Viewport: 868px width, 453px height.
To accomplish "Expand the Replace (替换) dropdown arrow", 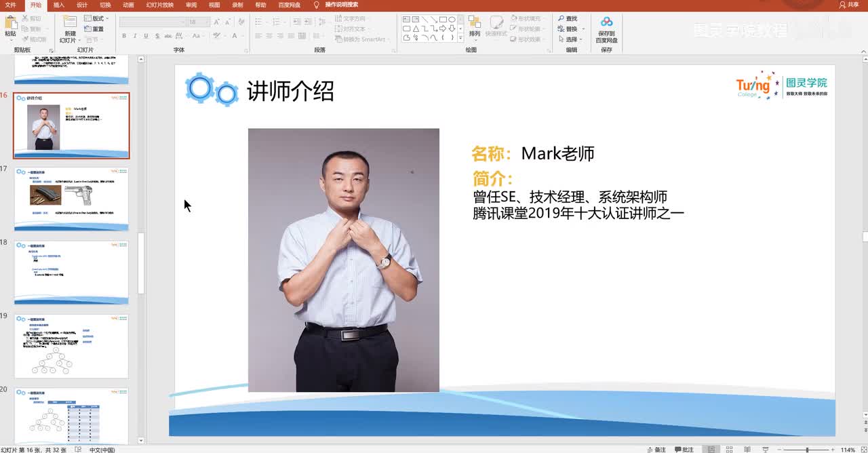I will (584, 29).
